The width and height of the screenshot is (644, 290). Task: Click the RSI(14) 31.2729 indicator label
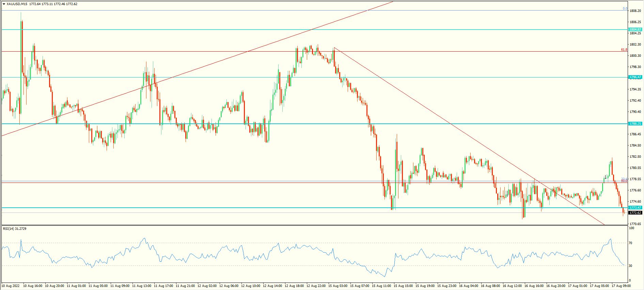point(15,228)
